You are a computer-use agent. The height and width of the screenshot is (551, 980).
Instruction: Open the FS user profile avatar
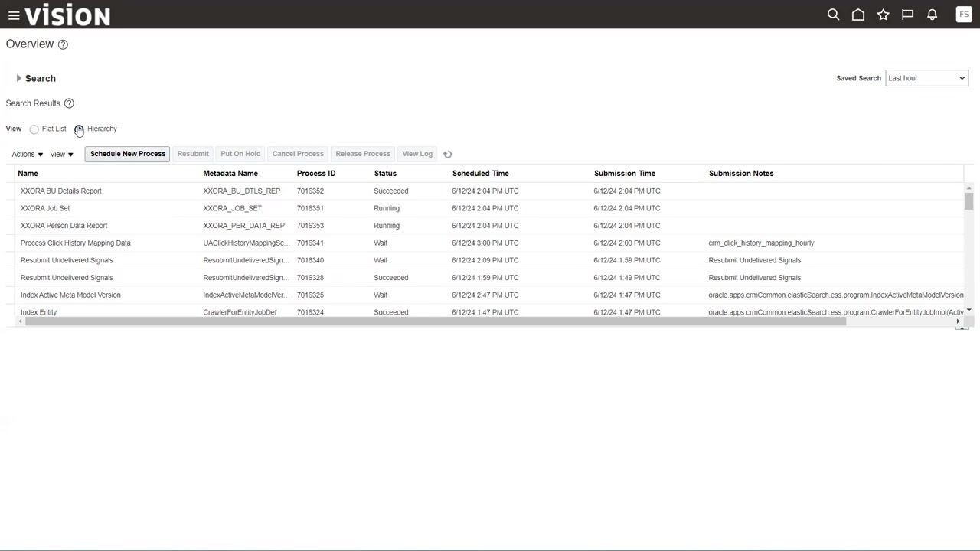964,15
